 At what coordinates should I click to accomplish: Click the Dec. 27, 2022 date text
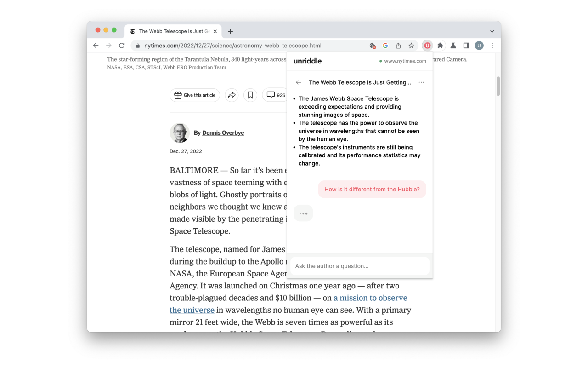click(186, 151)
